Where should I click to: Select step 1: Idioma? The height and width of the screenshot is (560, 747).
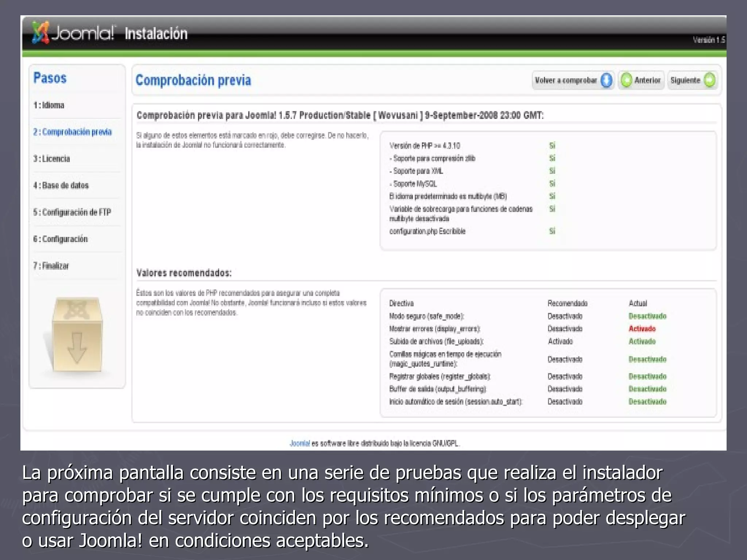[x=49, y=105]
